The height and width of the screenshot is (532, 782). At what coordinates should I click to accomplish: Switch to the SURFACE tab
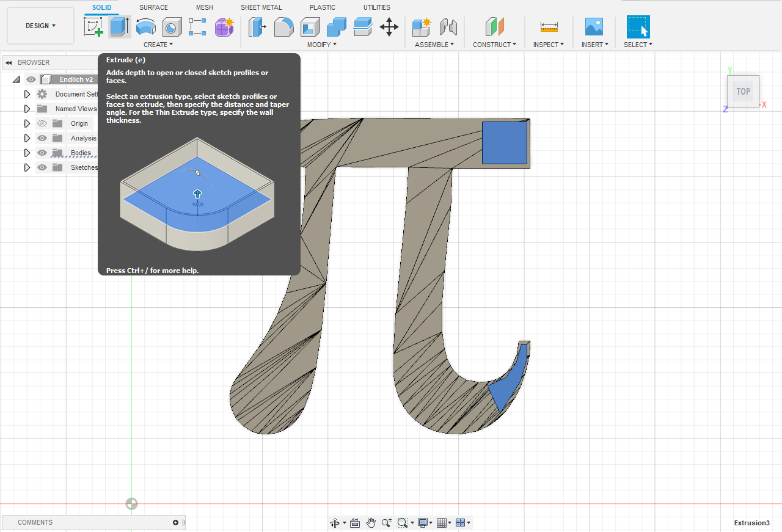click(x=153, y=7)
